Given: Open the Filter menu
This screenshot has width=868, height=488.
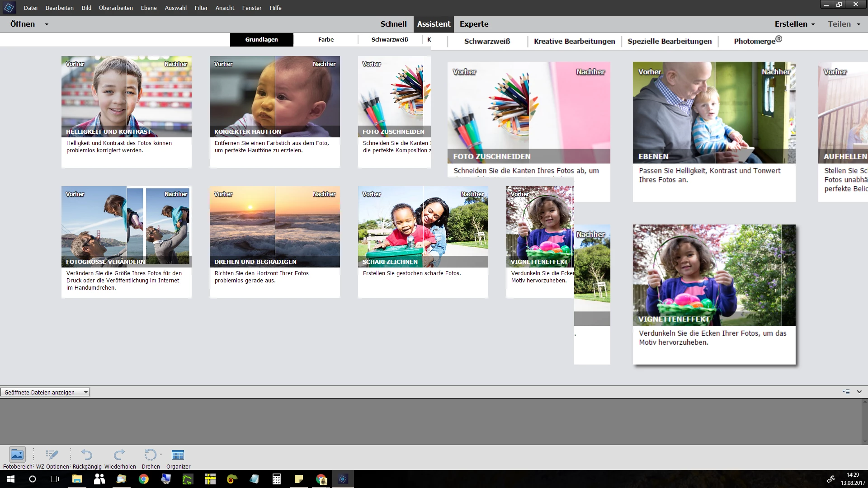Looking at the screenshot, I should coord(201,8).
